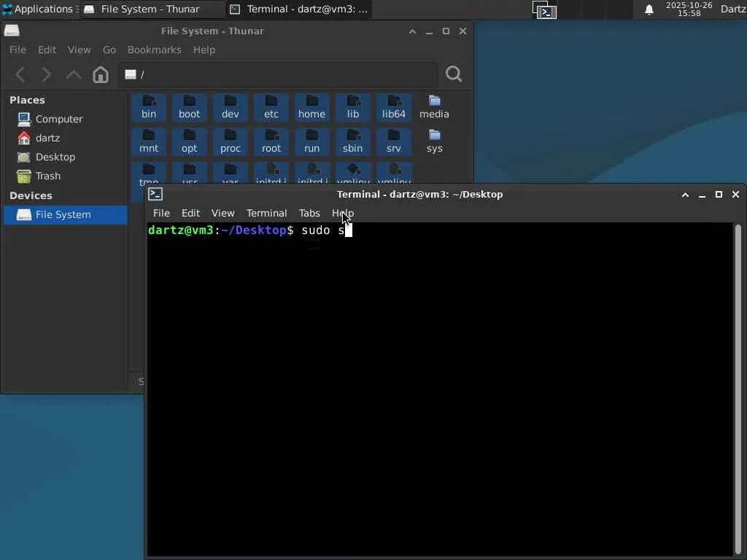
Task: Open Terminal Help menu
Action: [343, 213]
